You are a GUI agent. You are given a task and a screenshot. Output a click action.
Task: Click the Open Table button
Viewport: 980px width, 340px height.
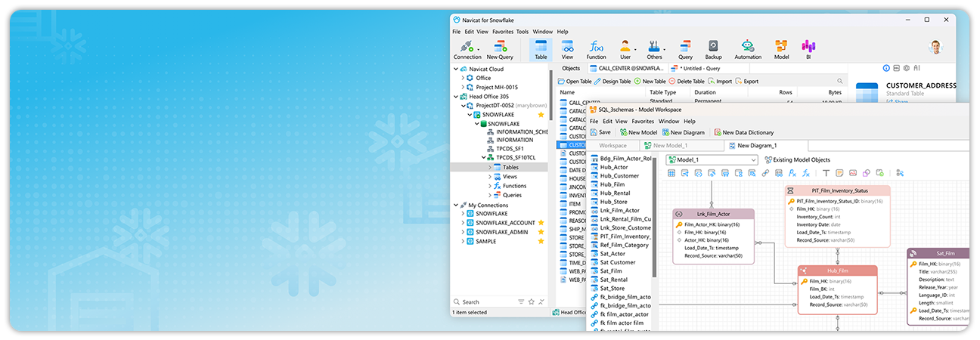(x=575, y=81)
